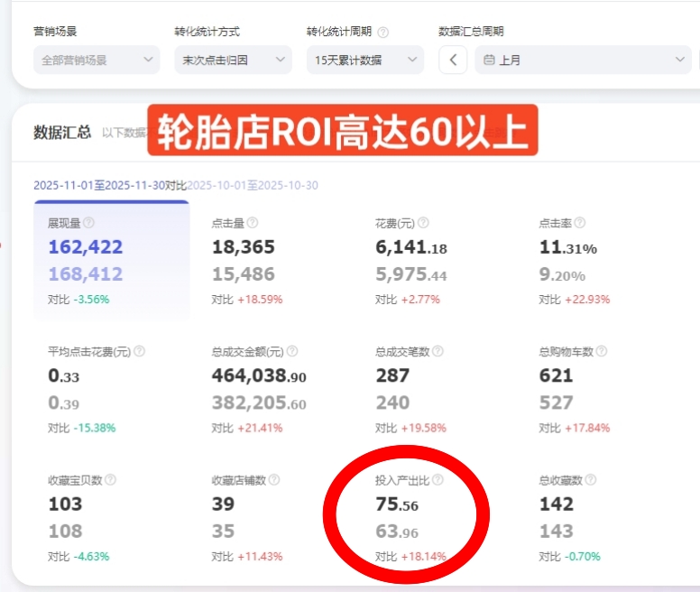Viewport: 700px width, 592px height.
Task: Click the 对比 +22.93% under 点击率
Action: (x=574, y=299)
